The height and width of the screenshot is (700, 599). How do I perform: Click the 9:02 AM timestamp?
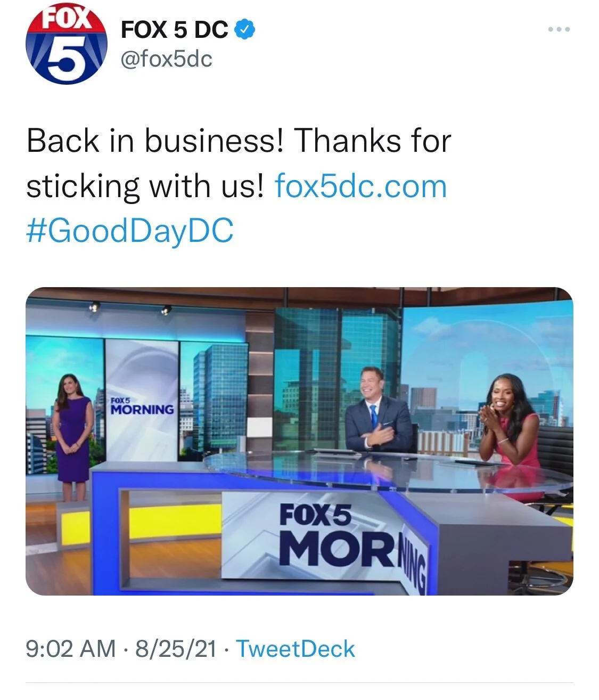(x=71, y=649)
